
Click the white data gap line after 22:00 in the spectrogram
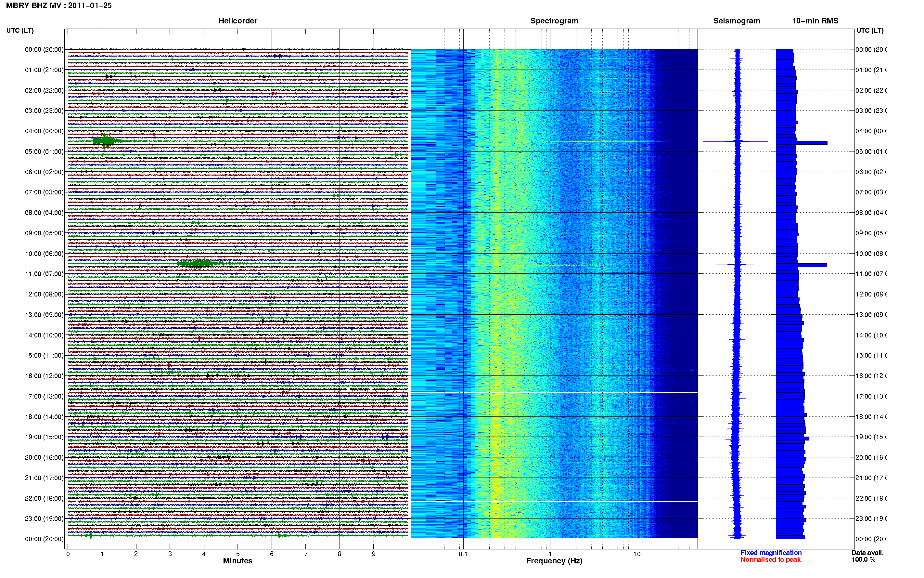pyautogui.click(x=554, y=502)
